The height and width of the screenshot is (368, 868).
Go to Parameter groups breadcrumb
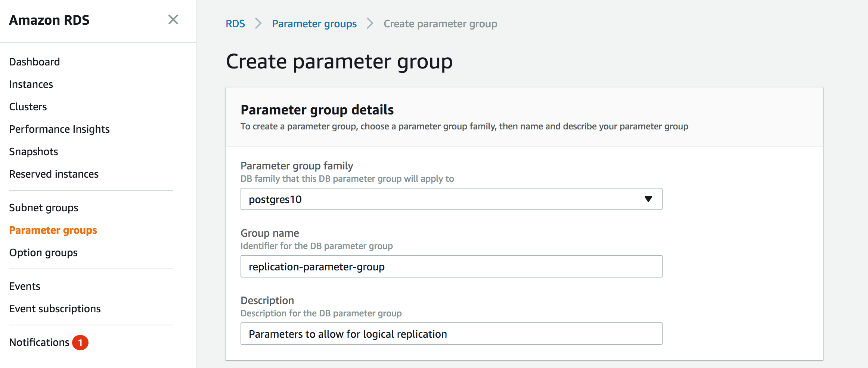point(314,24)
